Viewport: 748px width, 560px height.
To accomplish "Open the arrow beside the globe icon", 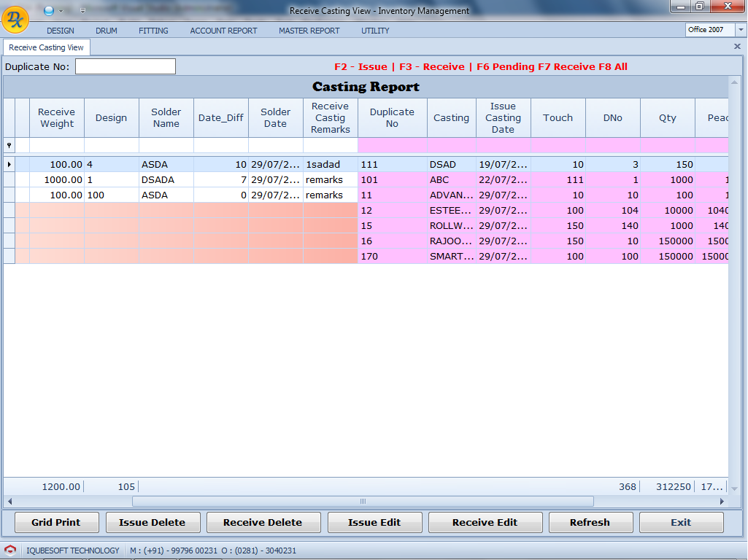I will [x=61, y=11].
